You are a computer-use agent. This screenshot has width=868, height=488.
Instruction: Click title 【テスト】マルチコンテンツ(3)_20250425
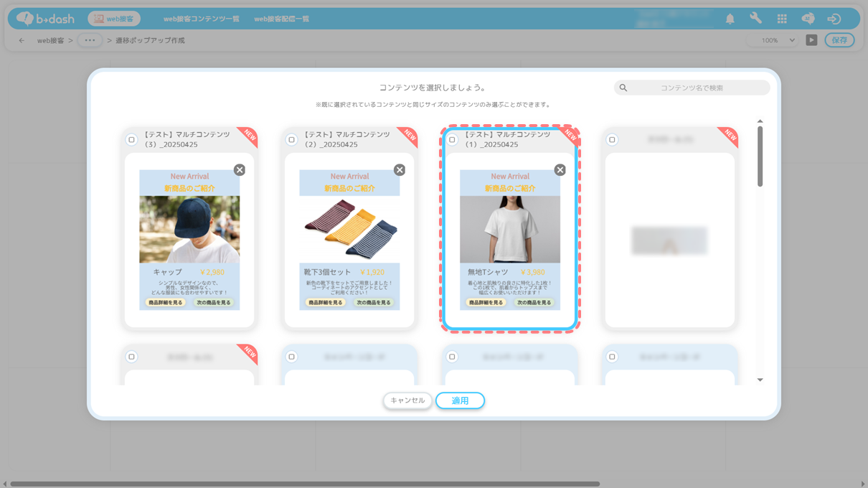click(x=187, y=139)
